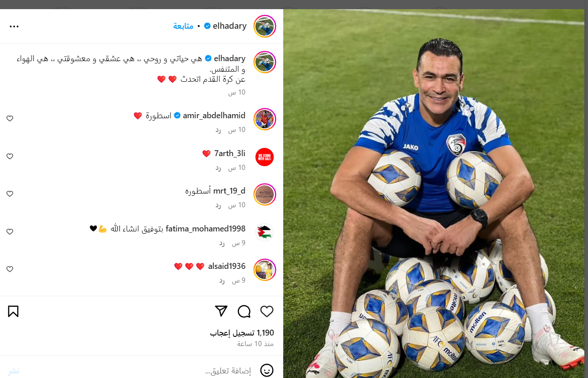Open the comment bubble icon
Viewport: 588px width, 378px height.
244,311
